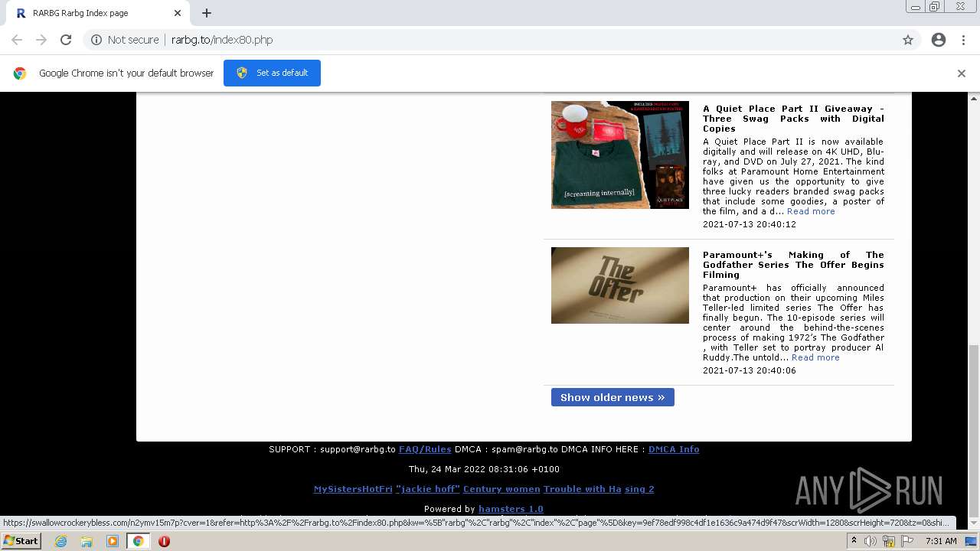Open the Chrome profile menu
Image resolution: width=980 pixels, height=551 pixels.
[x=939, y=40]
